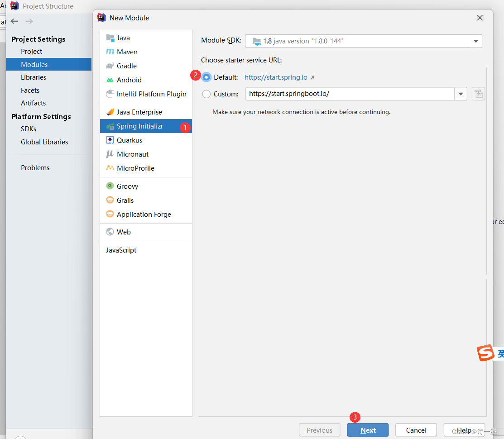This screenshot has width=504, height=439.
Task: Select the Custom starter URL radio button
Action: 206,94
